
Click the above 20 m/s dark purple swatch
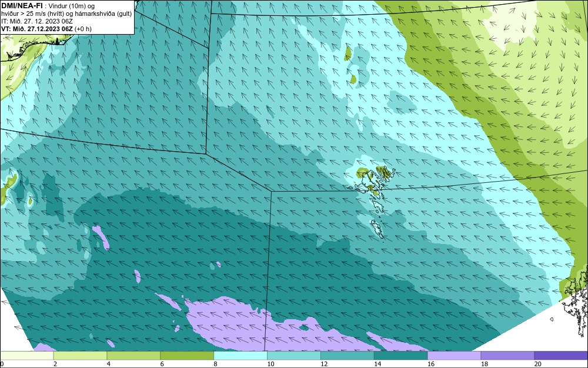click(561, 356)
